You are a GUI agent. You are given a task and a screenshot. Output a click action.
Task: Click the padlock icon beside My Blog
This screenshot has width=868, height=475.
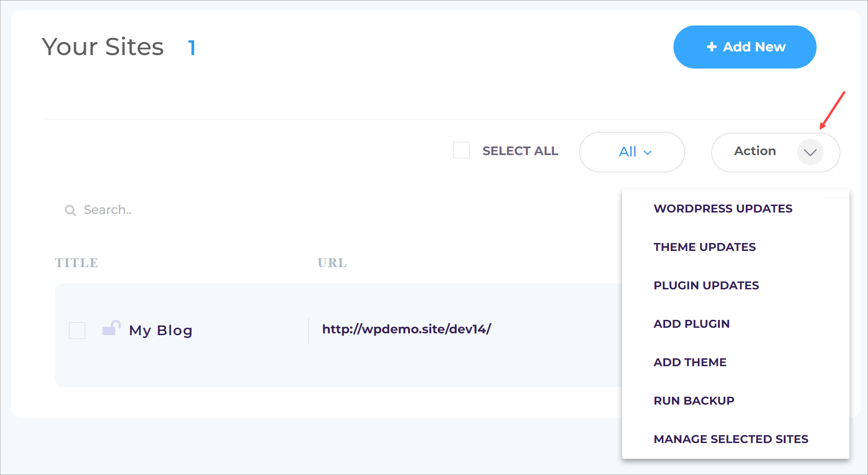coord(111,328)
